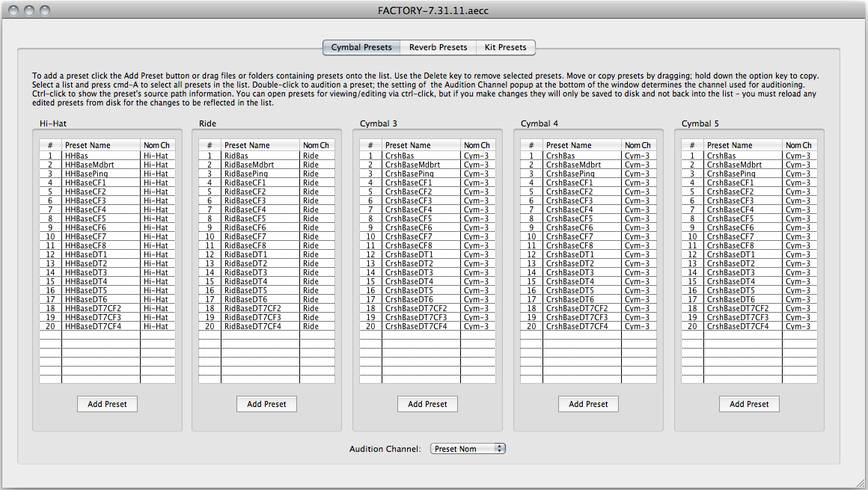This screenshot has height=490, width=868.
Task: Click Add Preset under Ride list
Action: click(x=266, y=404)
